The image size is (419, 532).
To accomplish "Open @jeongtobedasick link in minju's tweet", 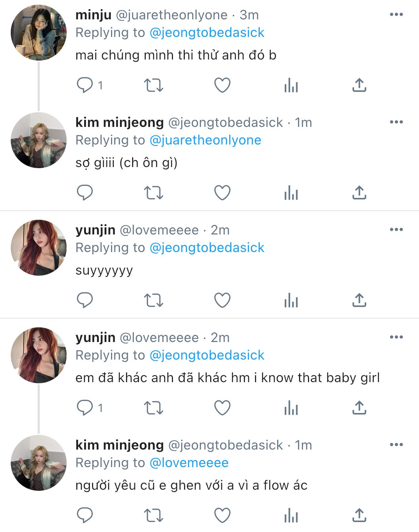I will click(x=207, y=33).
